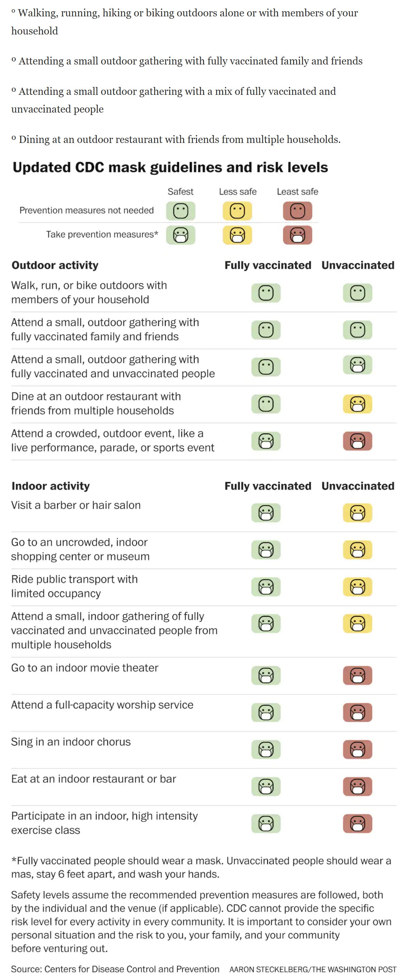Click the Outdoor activity section heading

pos(55,265)
